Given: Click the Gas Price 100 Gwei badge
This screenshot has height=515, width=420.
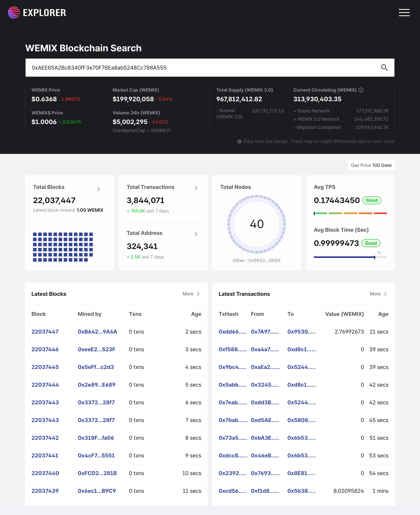Looking at the screenshot, I should tap(371, 165).
